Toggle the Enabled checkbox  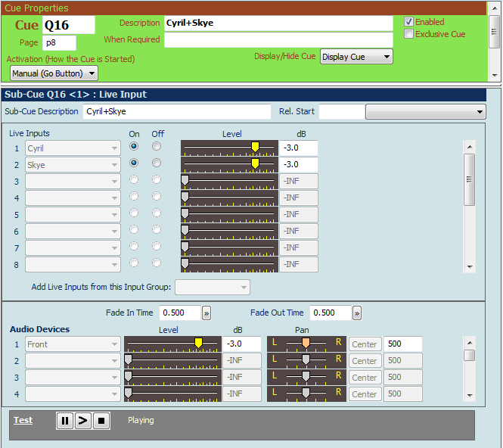coord(409,22)
